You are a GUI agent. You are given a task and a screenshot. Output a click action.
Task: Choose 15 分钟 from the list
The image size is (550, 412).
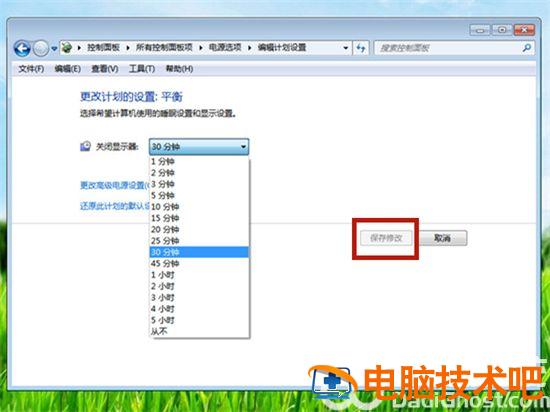pos(199,218)
